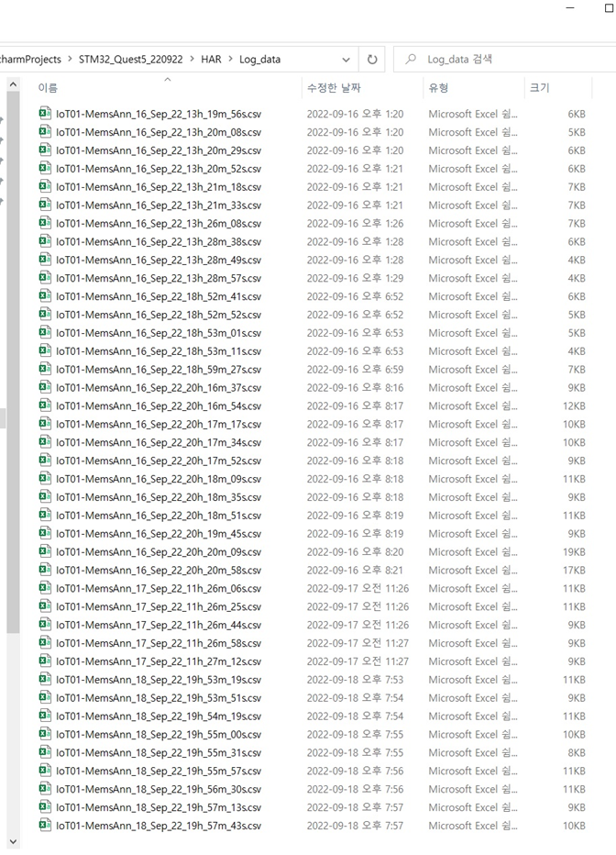Viewport: 616px width, 855px height.
Task: Open STM32_Quest5_220922 breadcrumb folder
Action: coord(131,60)
